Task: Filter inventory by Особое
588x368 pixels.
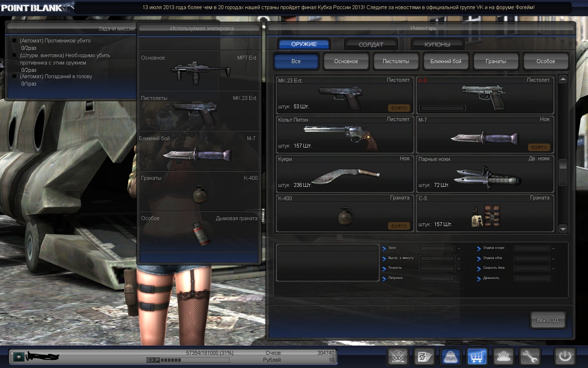Action: 546,61
